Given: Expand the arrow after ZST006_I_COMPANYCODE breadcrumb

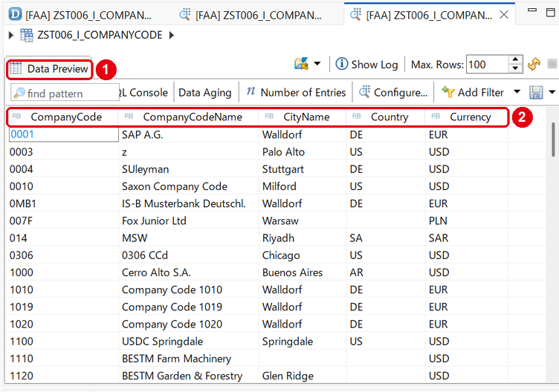Looking at the screenshot, I should [172, 35].
